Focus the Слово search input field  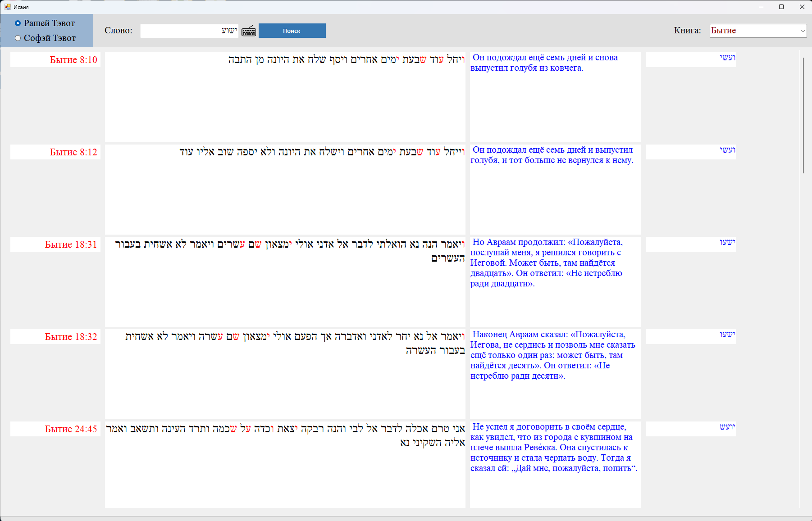coord(189,31)
